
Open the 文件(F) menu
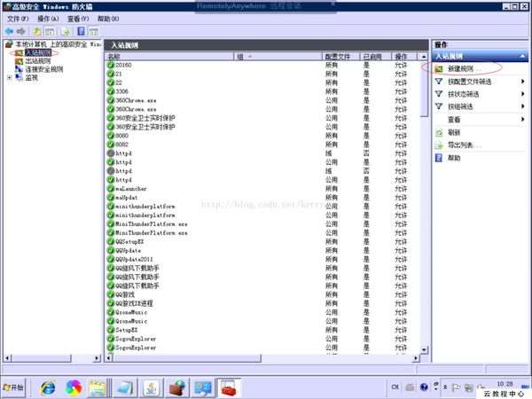point(18,19)
